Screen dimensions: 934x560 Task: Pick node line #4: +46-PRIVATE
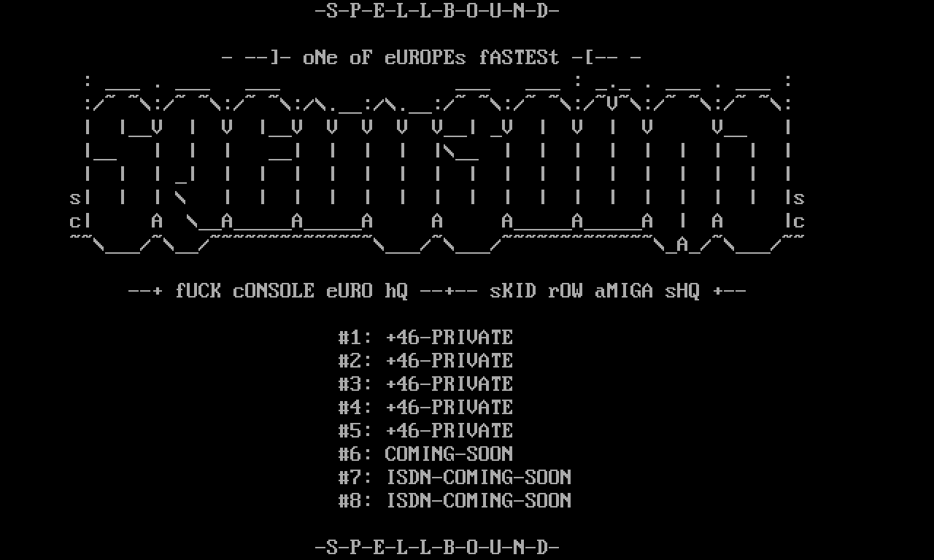[x=425, y=408]
